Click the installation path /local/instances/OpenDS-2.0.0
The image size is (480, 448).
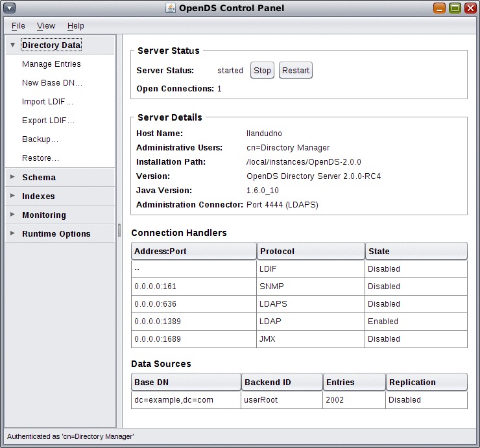point(304,162)
